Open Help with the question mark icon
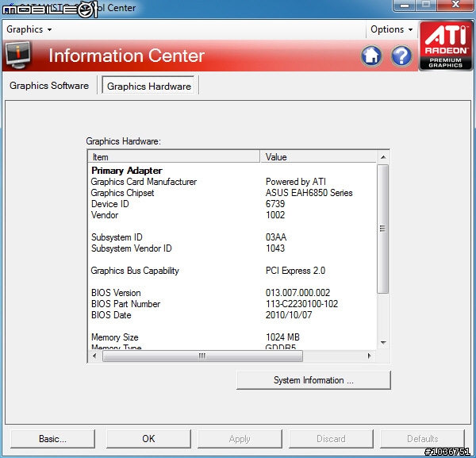This screenshot has height=458, width=476. click(401, 56)
